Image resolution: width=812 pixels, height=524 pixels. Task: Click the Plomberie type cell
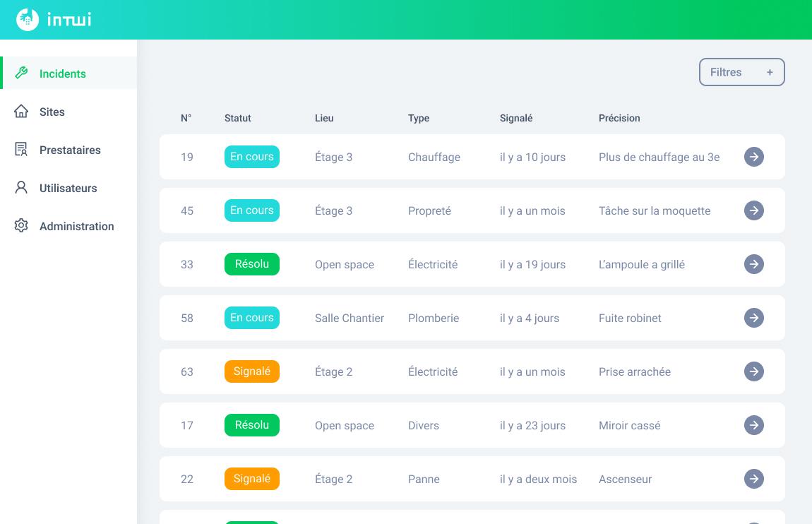coord(434,318)
